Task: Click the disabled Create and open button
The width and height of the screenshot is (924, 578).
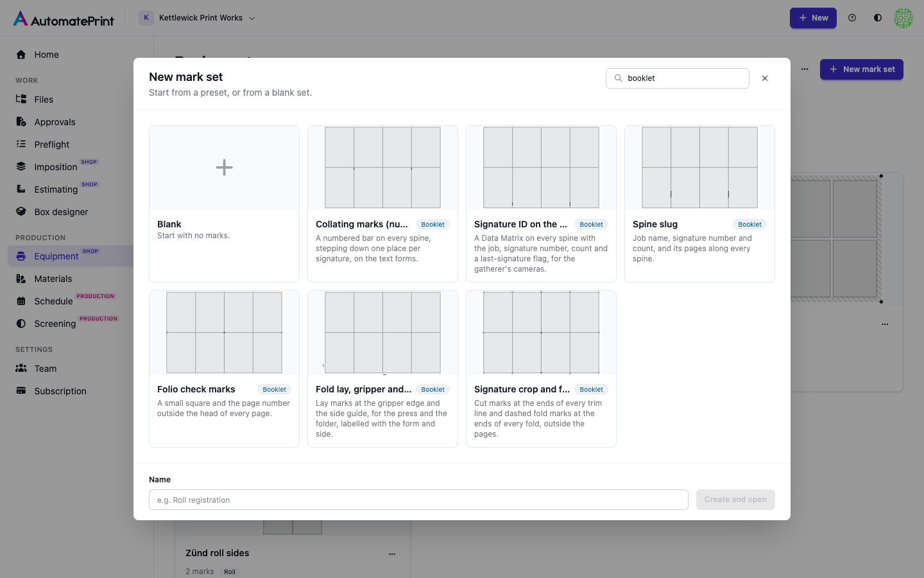Action: [735, 500]
